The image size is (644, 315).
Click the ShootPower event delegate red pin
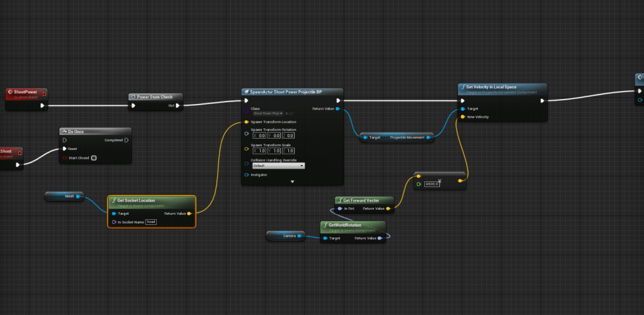[x=44, y=94]
